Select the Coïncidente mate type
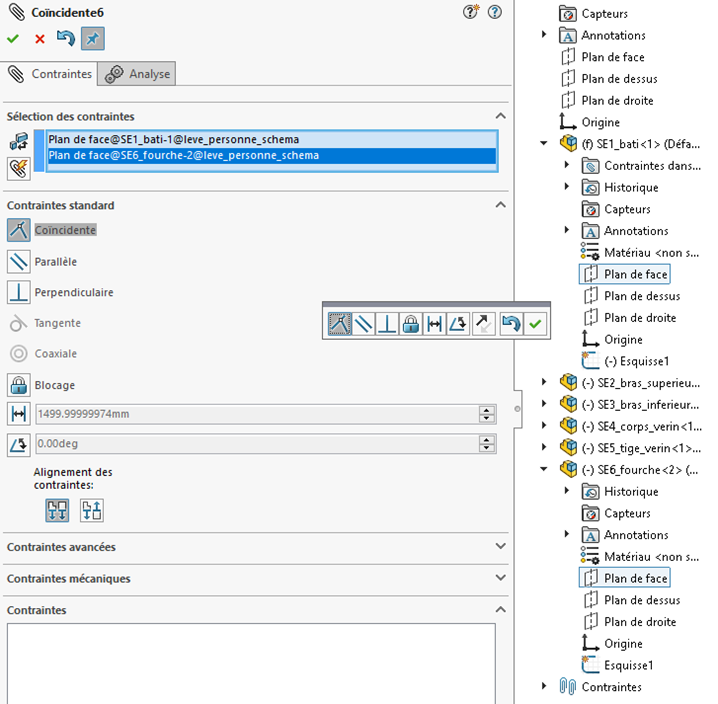The image size is (718, 704). 52,230
